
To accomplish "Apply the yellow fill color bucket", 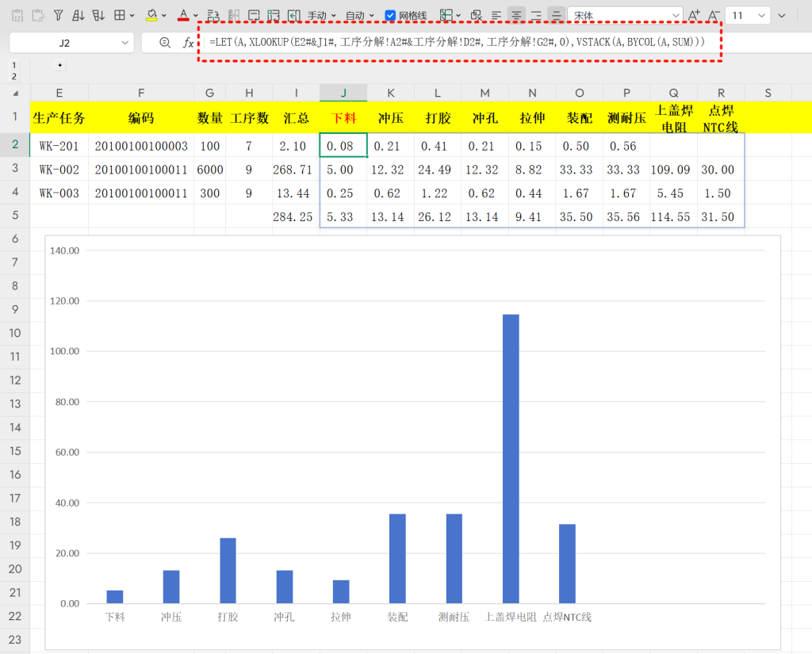I will tap(151, 16).
